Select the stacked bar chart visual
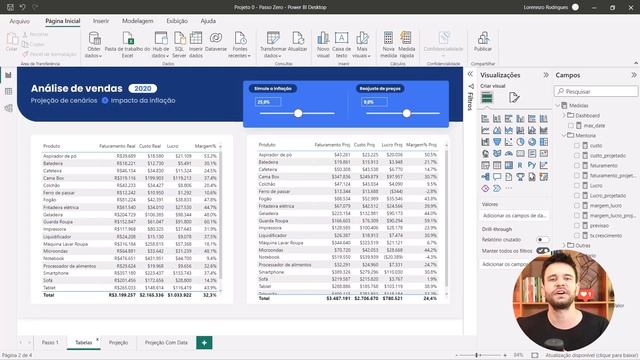The image size is (640, 360). pos(485,119)
